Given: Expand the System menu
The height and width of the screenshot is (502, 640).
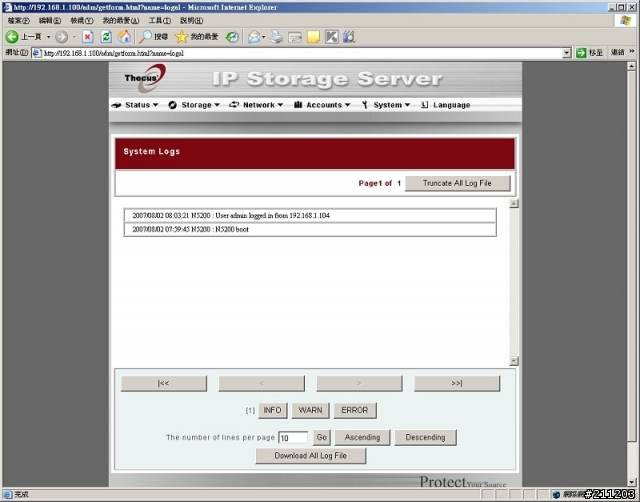Looking at the screenshot, I should pyautogui.click(x=385, y=105).
